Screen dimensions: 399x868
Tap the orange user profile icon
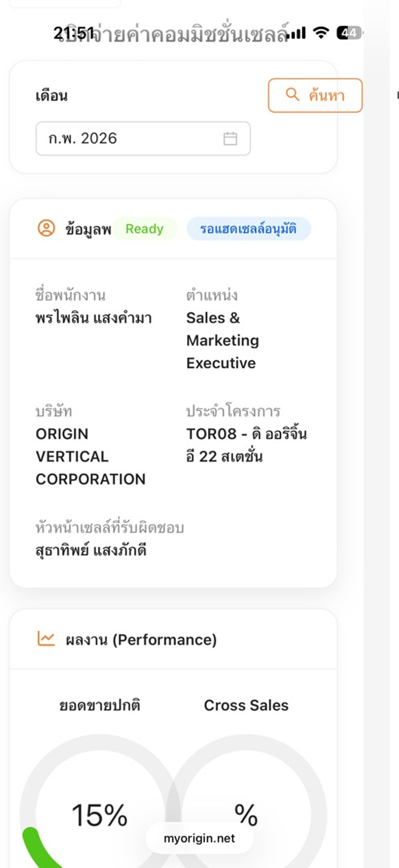pyautogui.click(x=46, y=228)
